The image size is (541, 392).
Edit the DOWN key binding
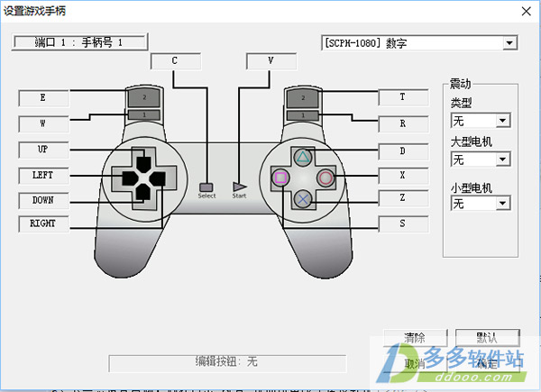(x=43, y=200)
